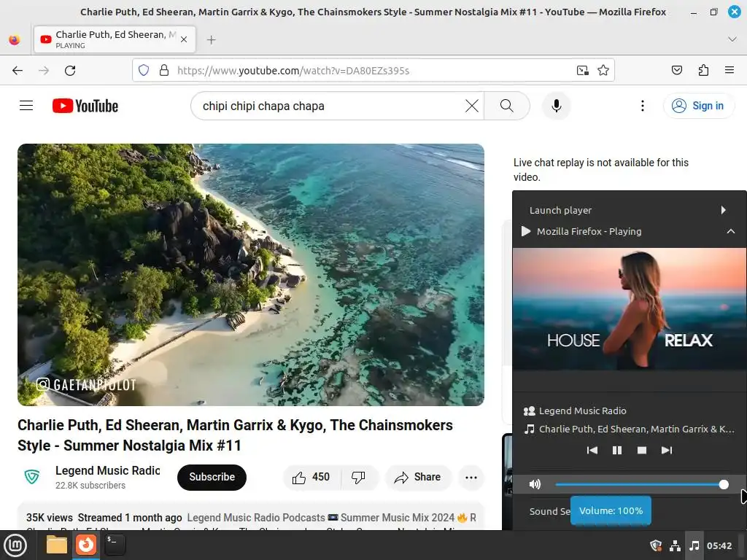Open the network tray icon
This screenshot has width=747, height=560.
pos(675,545)
